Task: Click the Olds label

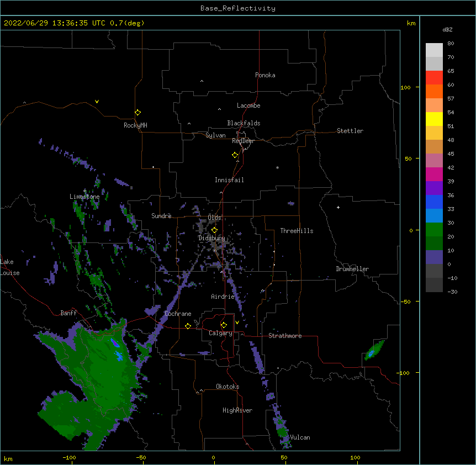Action: pyautogui.click(x=214, y=218)
